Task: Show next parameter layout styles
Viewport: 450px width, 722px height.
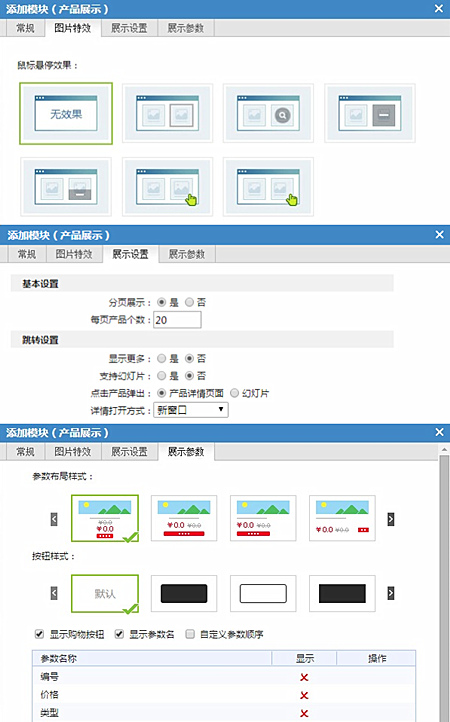Action: click(391, 519)
